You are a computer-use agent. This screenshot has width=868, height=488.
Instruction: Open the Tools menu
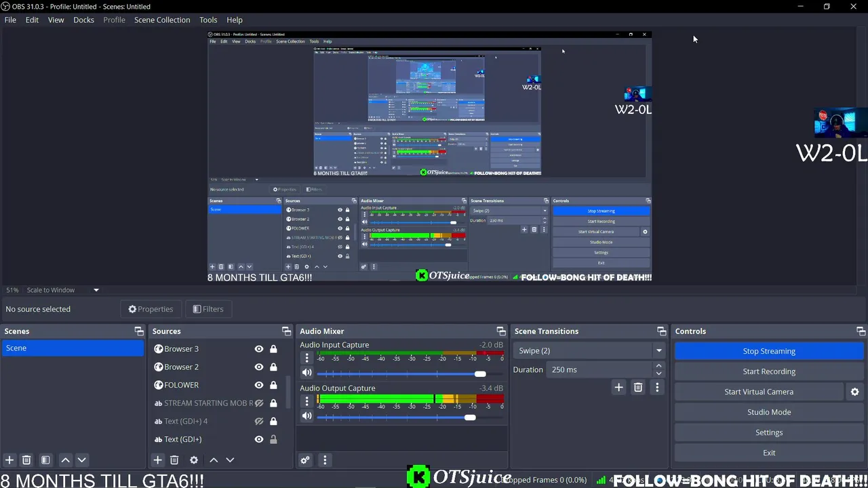[208, 20]
